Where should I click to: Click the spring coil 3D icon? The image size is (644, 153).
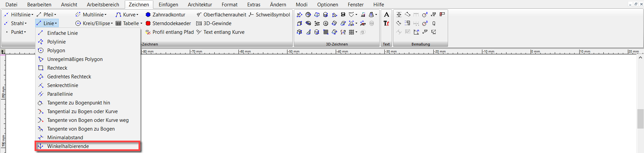pyautogui.click(x=343, y=14)
